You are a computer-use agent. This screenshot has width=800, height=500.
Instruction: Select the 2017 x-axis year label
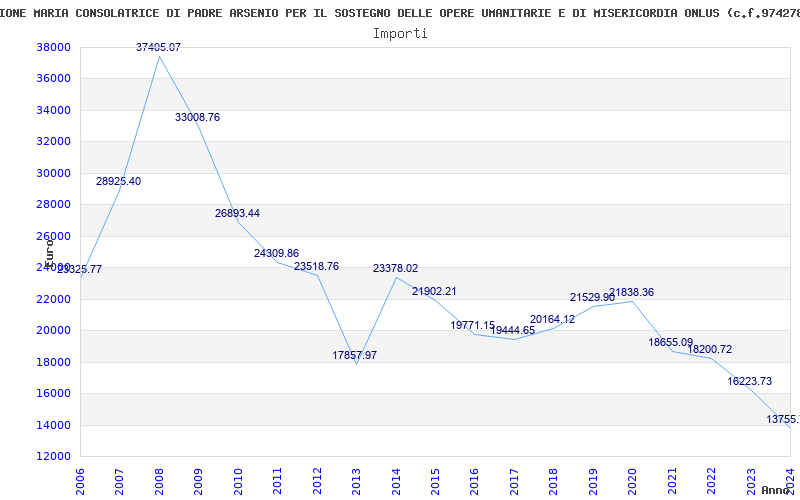tap(514, 482)
